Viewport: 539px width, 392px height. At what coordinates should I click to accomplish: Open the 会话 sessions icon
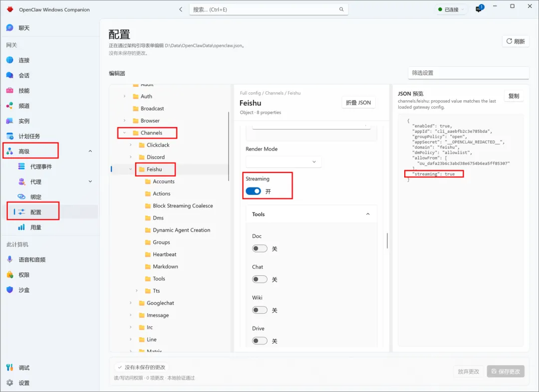tap(9, 75)
